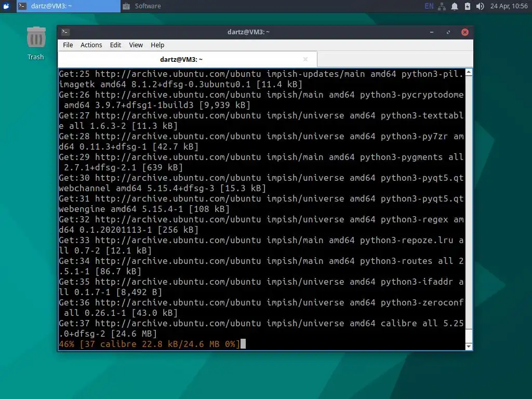Open the File menu
Viewport: 532px width, 399px height.
click(x=68, y=45)
